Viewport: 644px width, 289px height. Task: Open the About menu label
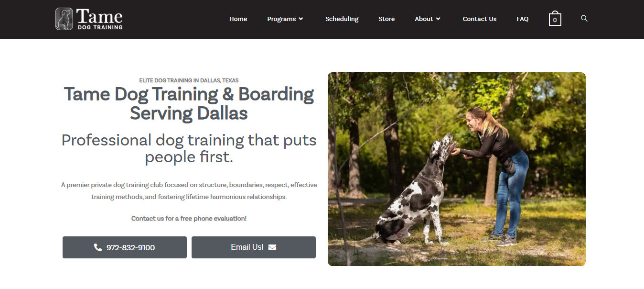click(424, 19)
